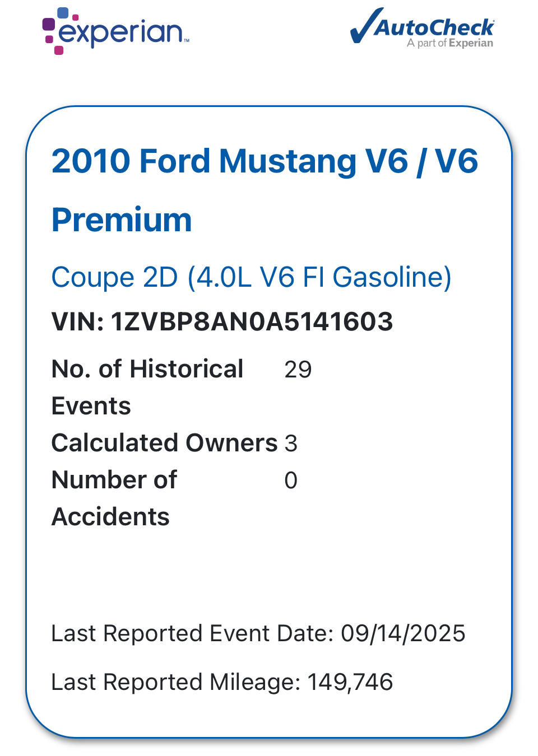The image size is (538, 756).
Task: Click the 'A part of Experian' tagline
Action: point(450,43)
